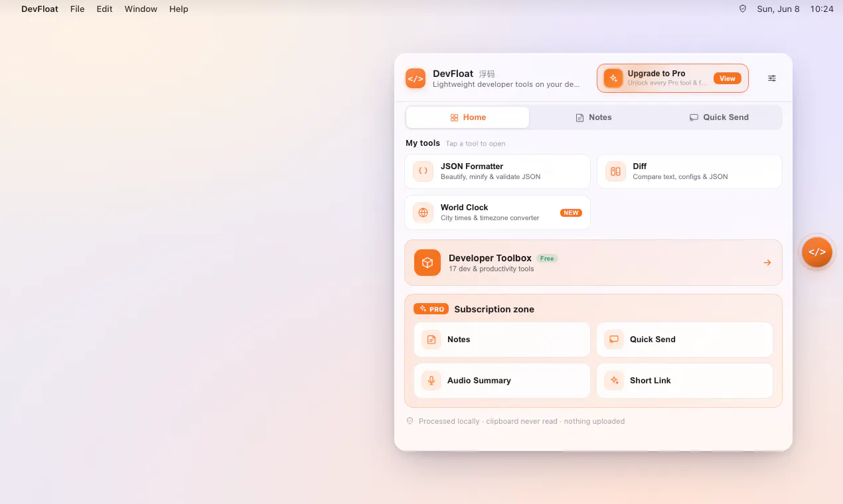Open Short Link in Subscription zone
This screenshot has height=504, width=843.
click(685, 381)
